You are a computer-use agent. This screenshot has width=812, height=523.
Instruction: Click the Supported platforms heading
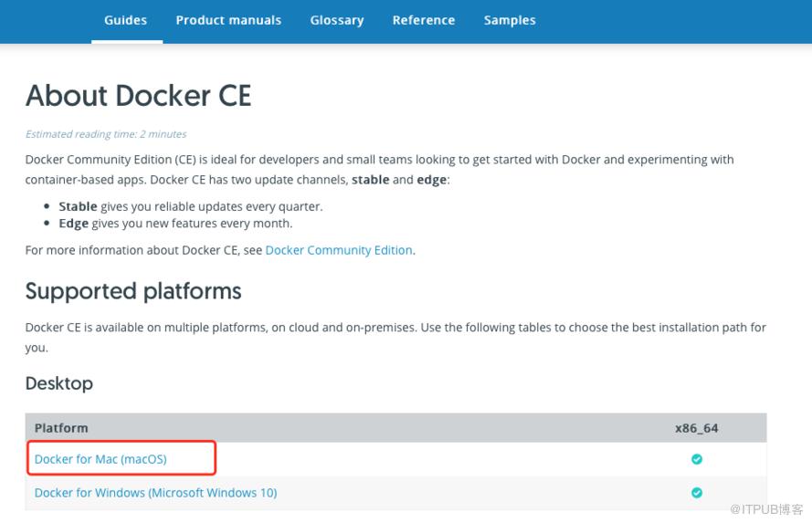[133, 291]
